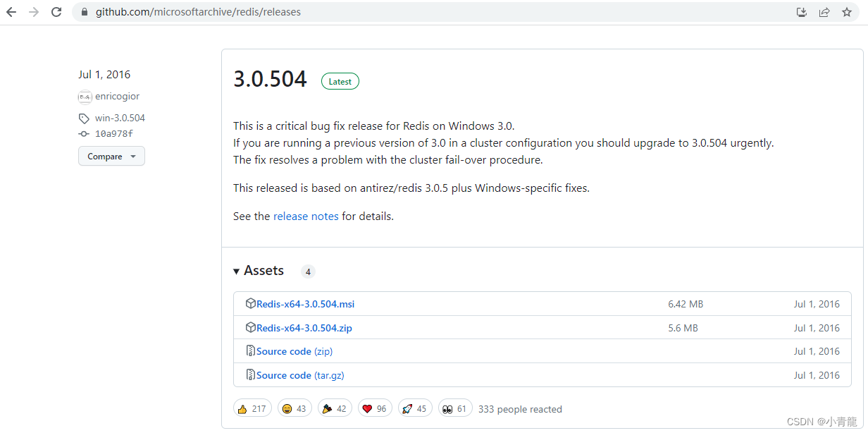The height and width of the screenshot is (433, 868).
Task: Bookmark this page with star icon
Action: [x=847, y=12]
